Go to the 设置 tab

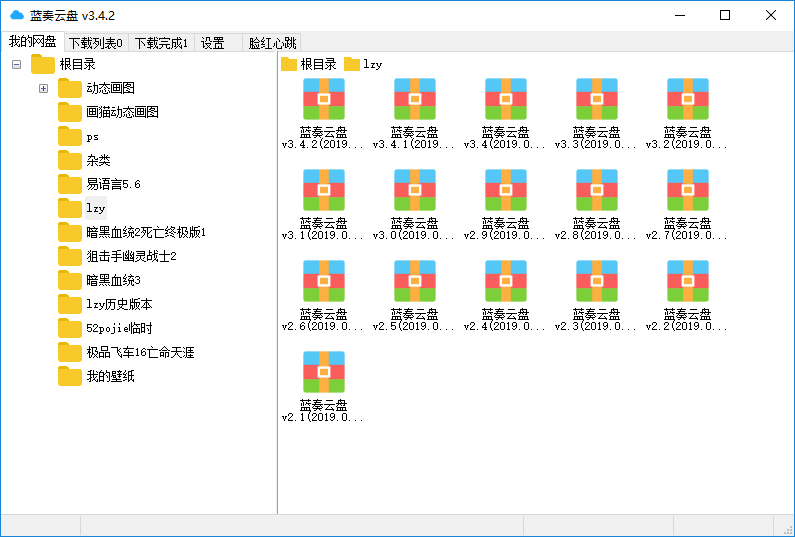pos(213,43)
